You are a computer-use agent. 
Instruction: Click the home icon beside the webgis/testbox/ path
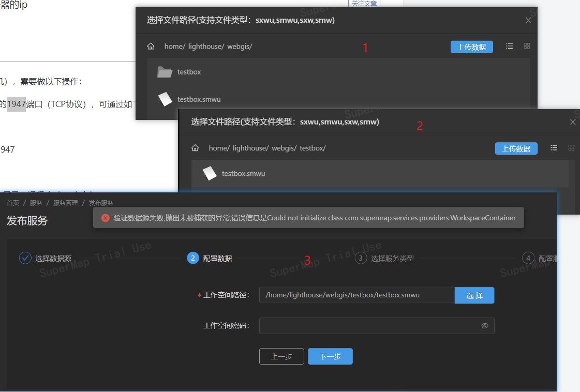[195, 148]
